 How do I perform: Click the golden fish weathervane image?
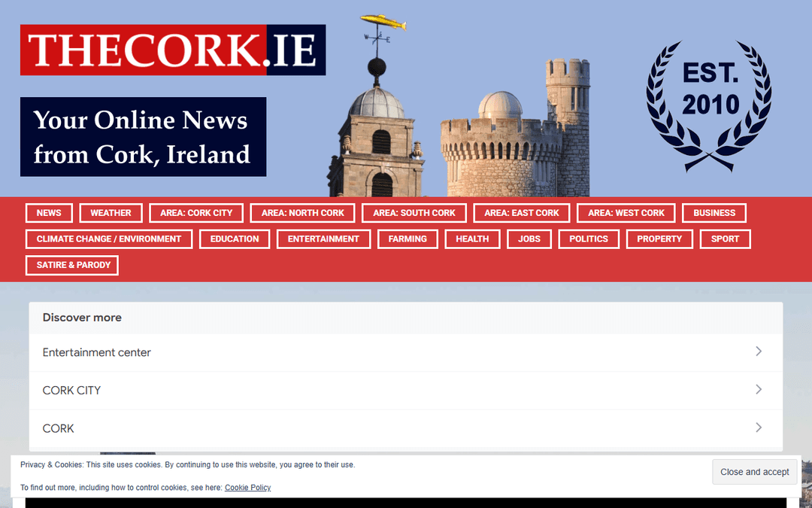click(383, 23)
